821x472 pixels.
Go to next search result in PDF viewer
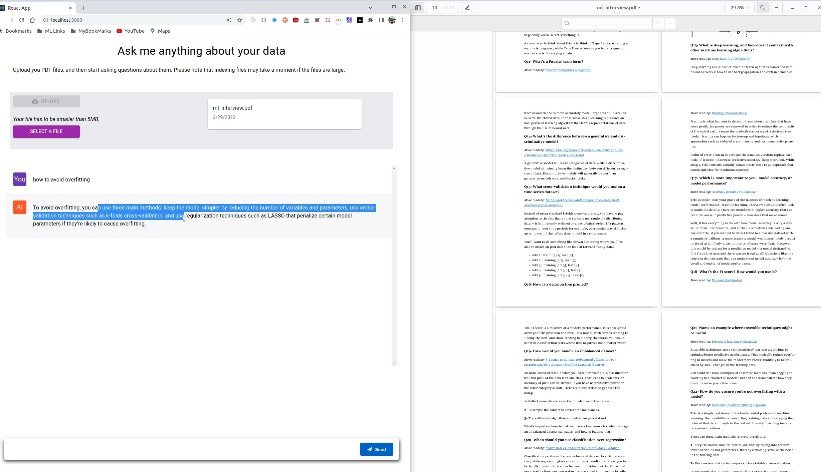[x=671, y=23]
